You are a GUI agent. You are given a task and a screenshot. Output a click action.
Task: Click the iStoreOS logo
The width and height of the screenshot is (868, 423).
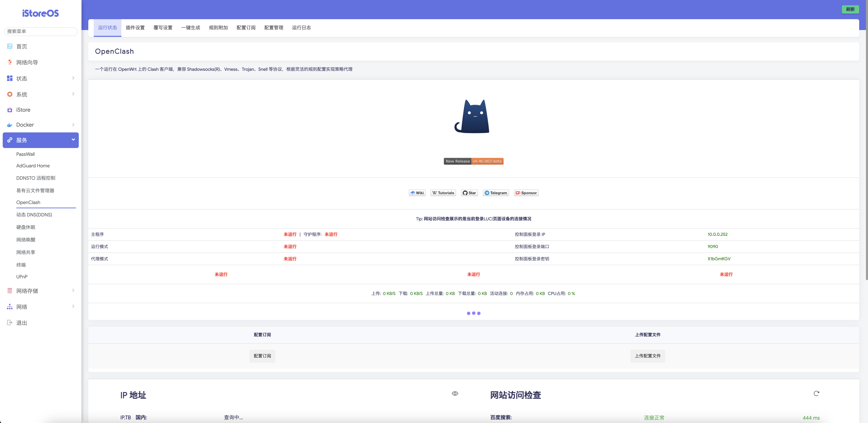pyautogui.click(x=40, y=13)
